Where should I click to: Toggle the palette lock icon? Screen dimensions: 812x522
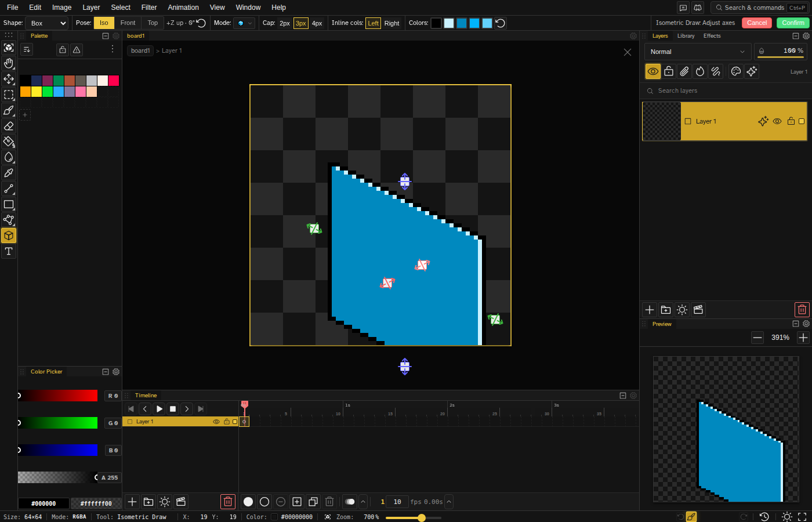(63, 50)
